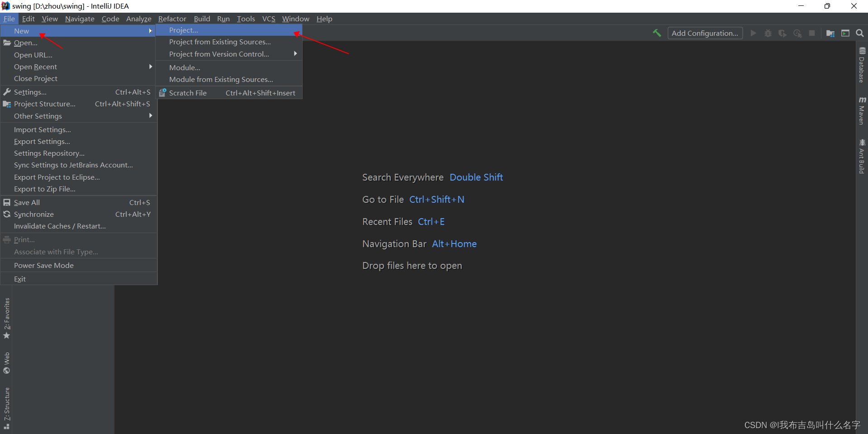
Task: Click Double Shift shortcut text
Action: tap(476, 177)
